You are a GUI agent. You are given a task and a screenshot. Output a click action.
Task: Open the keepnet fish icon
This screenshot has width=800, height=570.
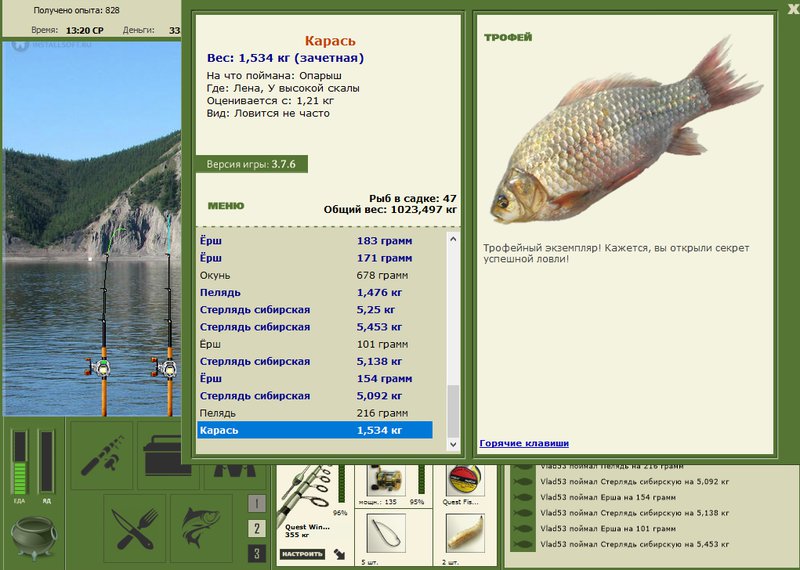202,528
